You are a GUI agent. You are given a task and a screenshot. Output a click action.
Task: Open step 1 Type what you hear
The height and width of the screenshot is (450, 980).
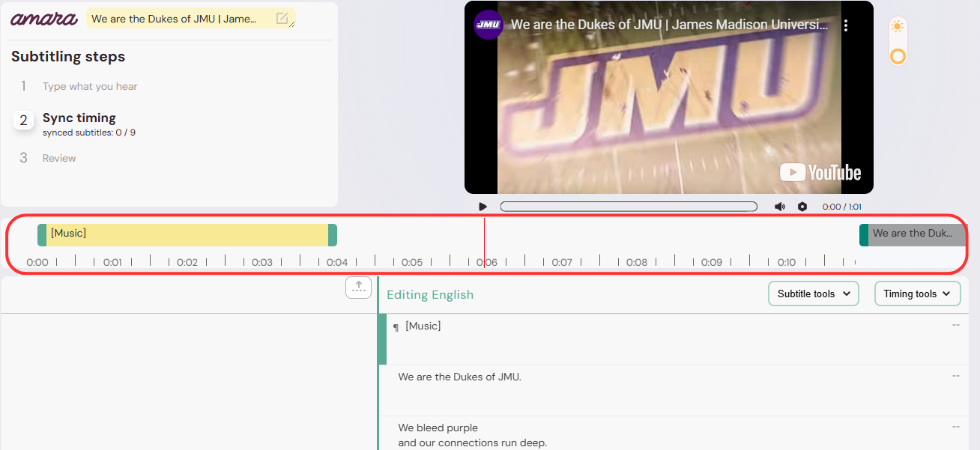click(90, 86)
